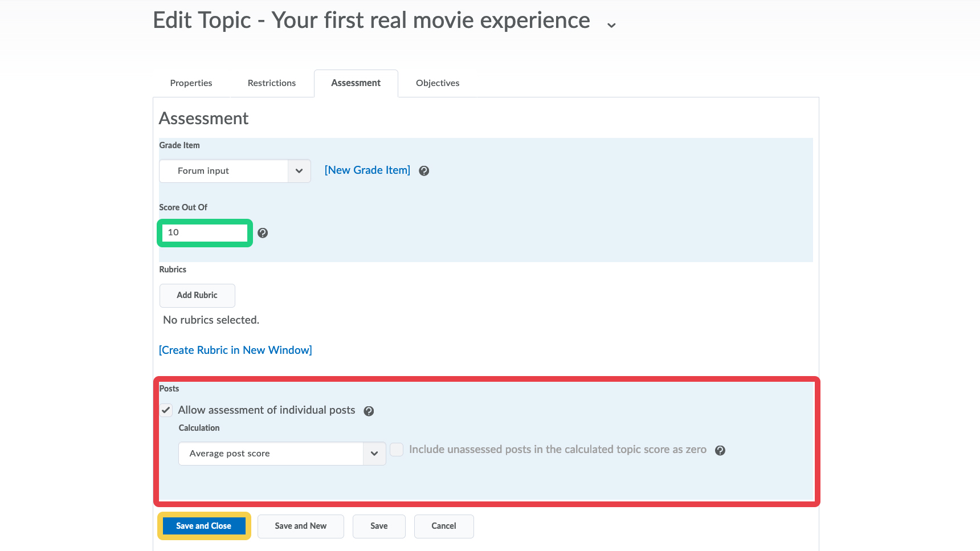The image size is (980, 551).
Task: Show help for Allow assessment of individual posts
Action: (x=369, y=411)
